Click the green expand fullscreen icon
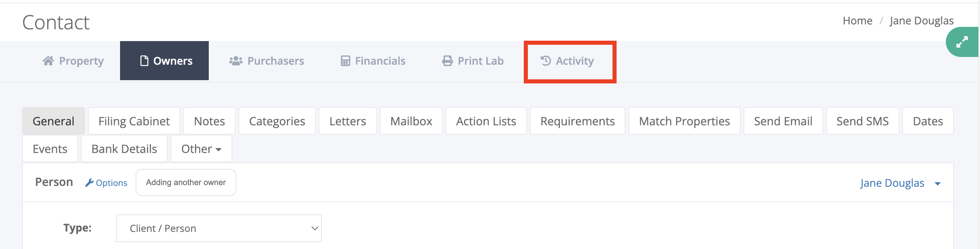The height and width of the screenshot is (249, 980). pos(962,42)
